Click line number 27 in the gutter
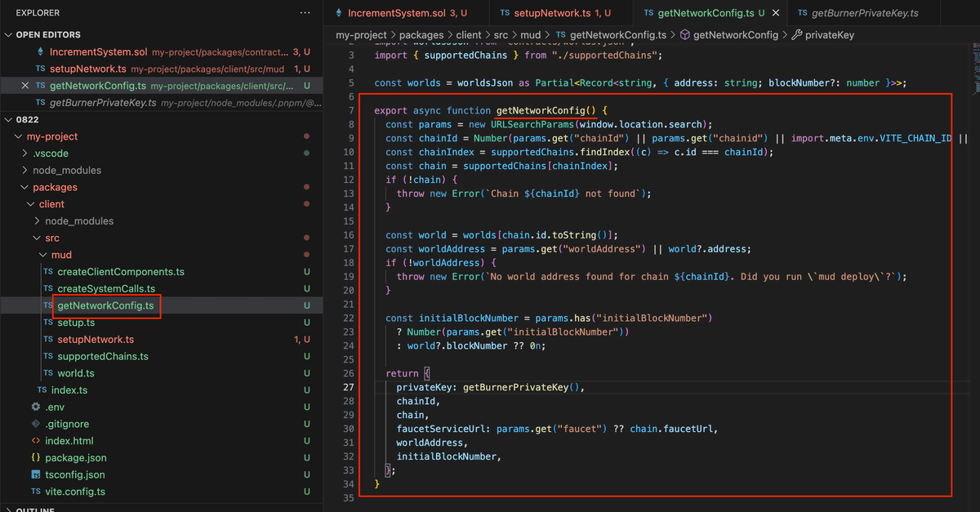Viewport: 980px width, 512px height. pos(349,387)
